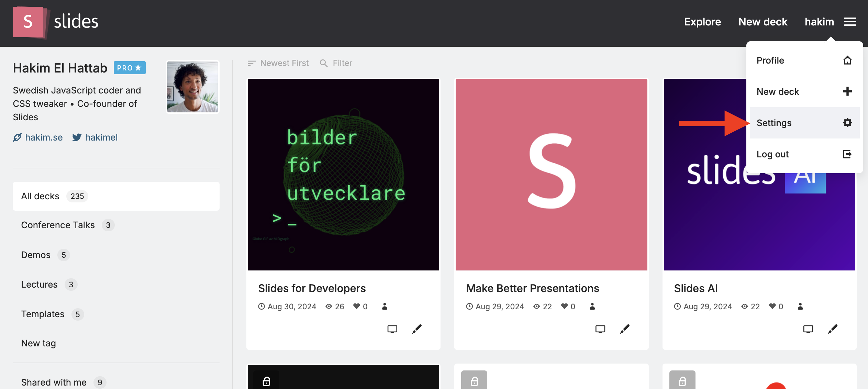Open the Newest First sort dropdown
The width and height of the screenshot is (868, 389).
click(278, 63)
